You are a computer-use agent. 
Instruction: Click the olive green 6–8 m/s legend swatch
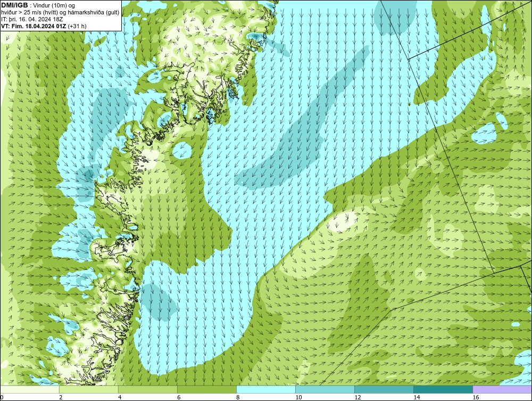click(x=207, y=389)
